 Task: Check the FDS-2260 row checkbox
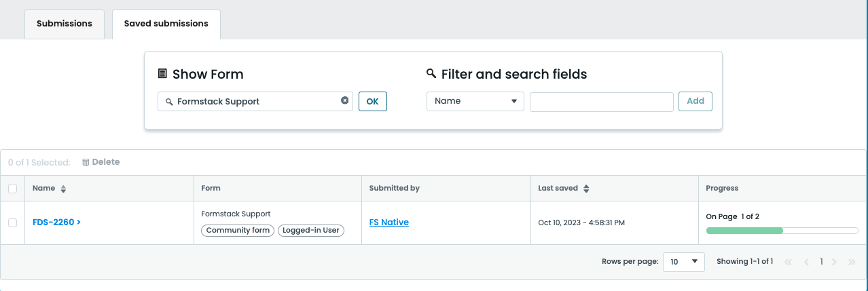[x=12, y=222]
